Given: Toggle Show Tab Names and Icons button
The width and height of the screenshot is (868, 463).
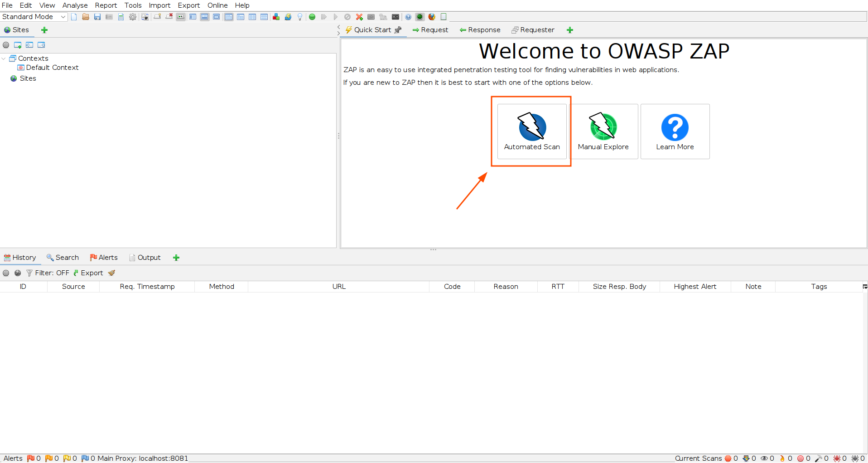Looking at the screenshot, I should click(x=181, y=17).
